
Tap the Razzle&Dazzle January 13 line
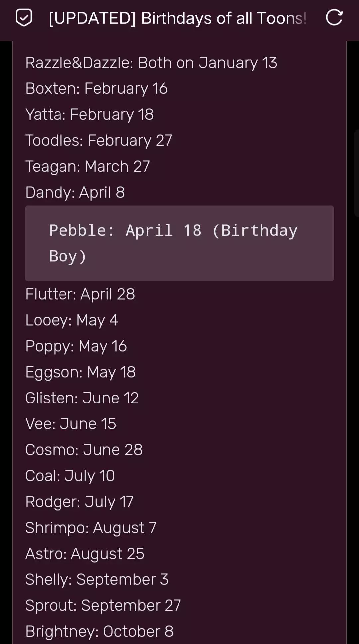[151, 63]
